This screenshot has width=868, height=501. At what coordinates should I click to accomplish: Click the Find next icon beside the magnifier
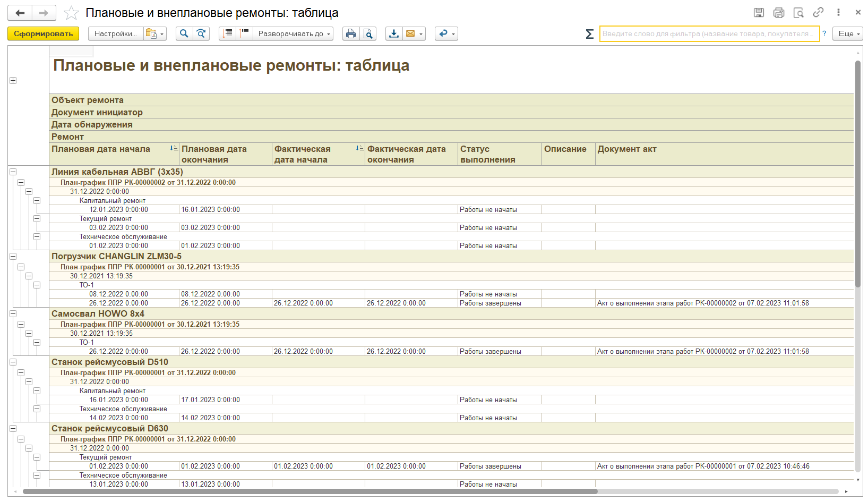(201, 33)
